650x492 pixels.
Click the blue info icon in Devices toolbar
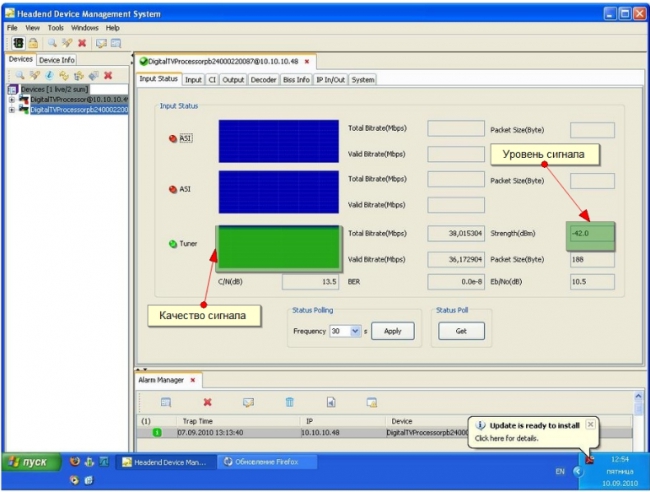click(49, 75)
